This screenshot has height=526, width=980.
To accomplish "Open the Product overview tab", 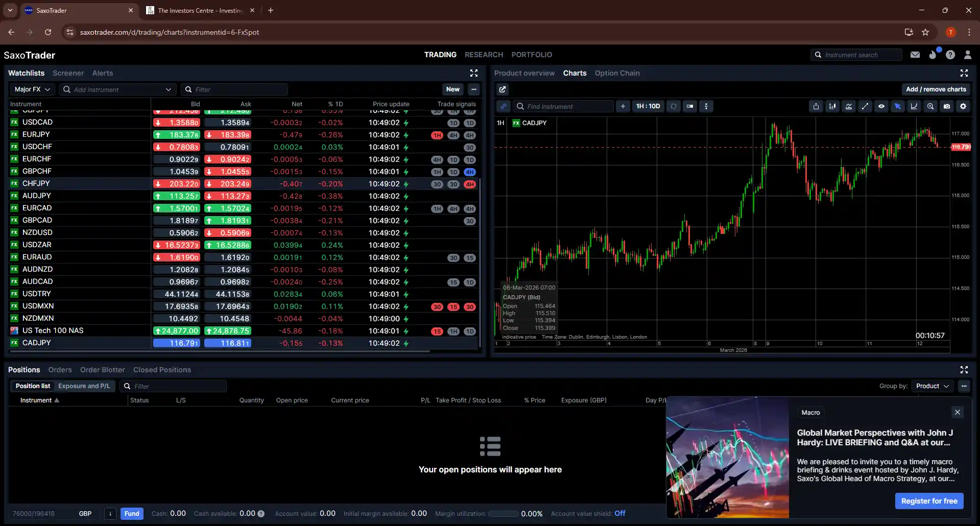I will (524, 73).
